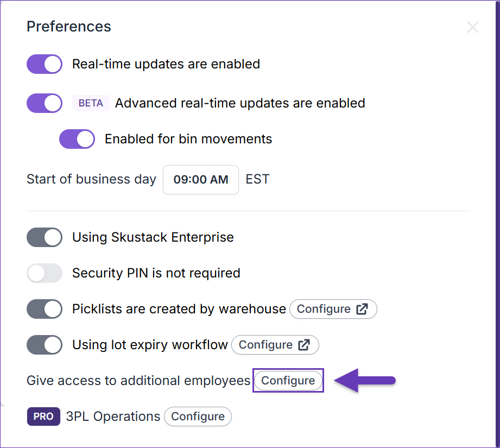Switch the Using lot expiry workflow toggle
The height and width of the screenshot is (448, 500).
coord(45,345)
